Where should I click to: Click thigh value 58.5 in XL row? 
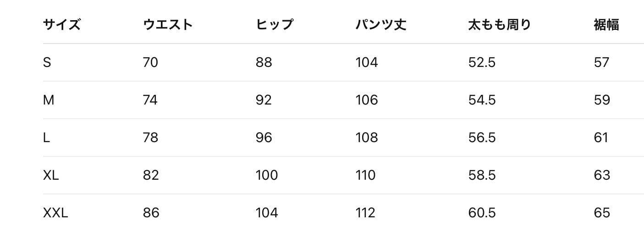tap(482, 175)
